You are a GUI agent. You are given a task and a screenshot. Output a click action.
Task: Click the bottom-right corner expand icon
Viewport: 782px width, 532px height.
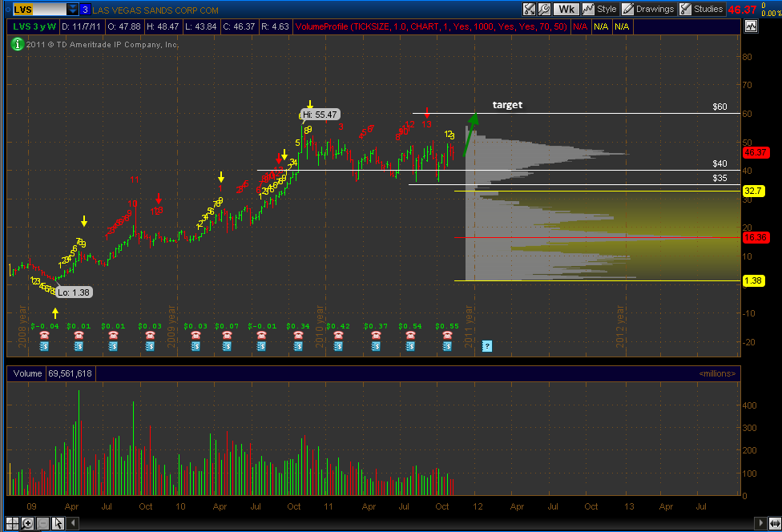775,523
